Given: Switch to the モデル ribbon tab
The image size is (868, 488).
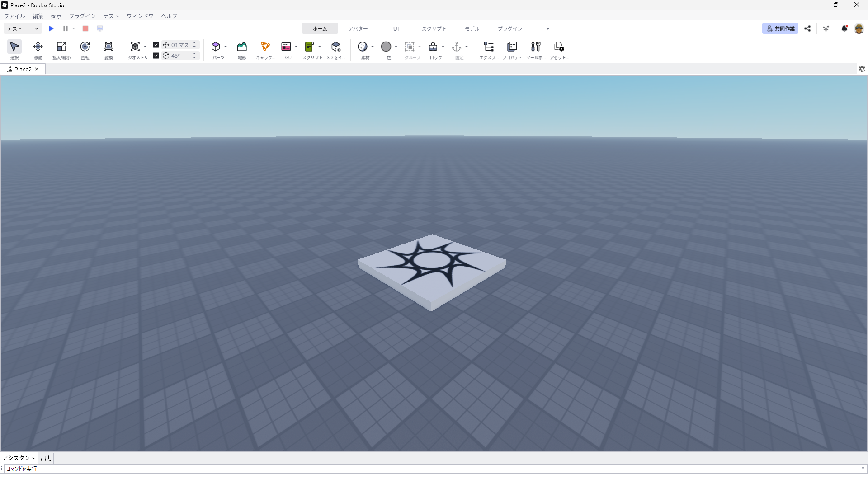Looking at the screenshot, I should click(x=472, y=28).
